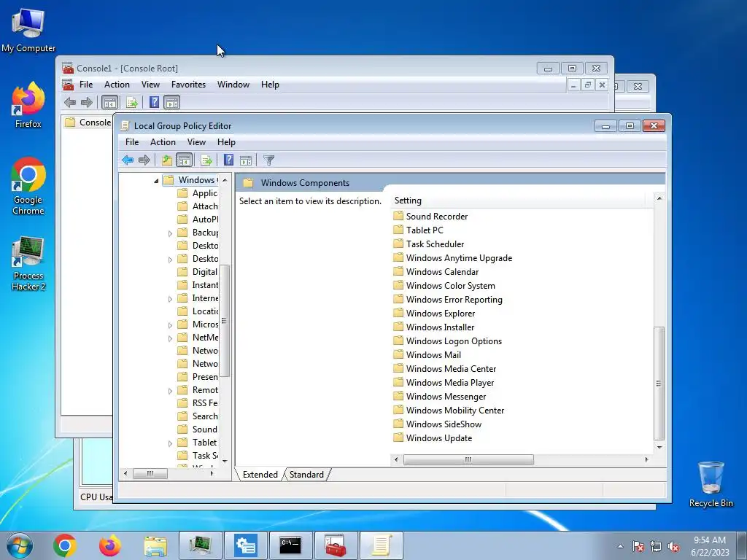
Task: Click the taskbar clock showing 9:54 AM
Action: tap(710, 545)
